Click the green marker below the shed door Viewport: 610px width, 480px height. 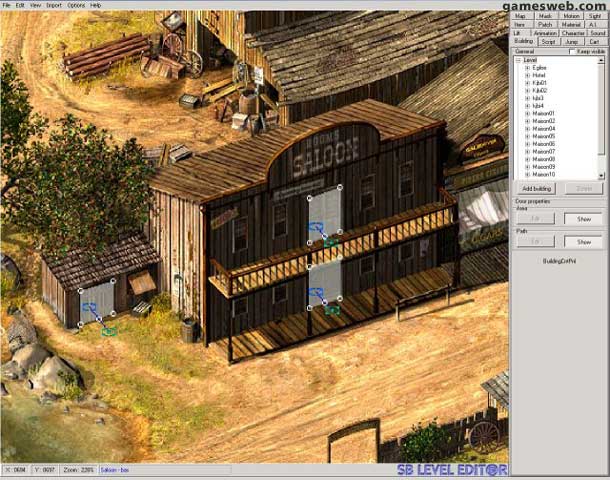(109, 331)
